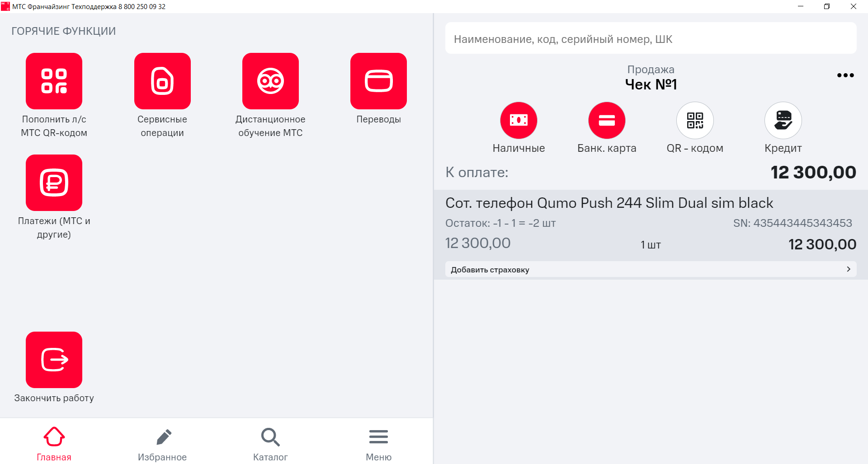Click the Продажа label above the receipt
This screenshot has width=868, height=464.
click(651, 70)
